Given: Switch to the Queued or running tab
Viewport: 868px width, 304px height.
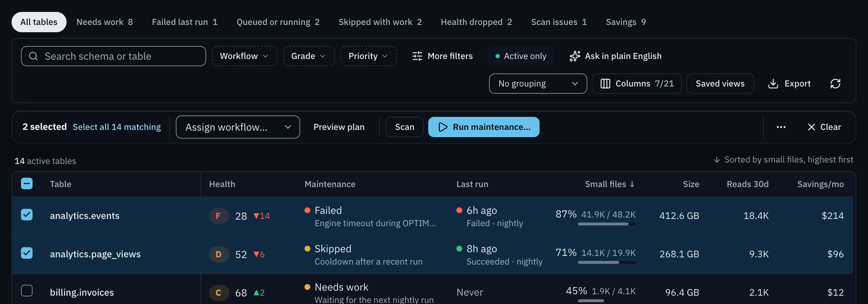Looking at the screenshot, I should [x=278, y=22].
